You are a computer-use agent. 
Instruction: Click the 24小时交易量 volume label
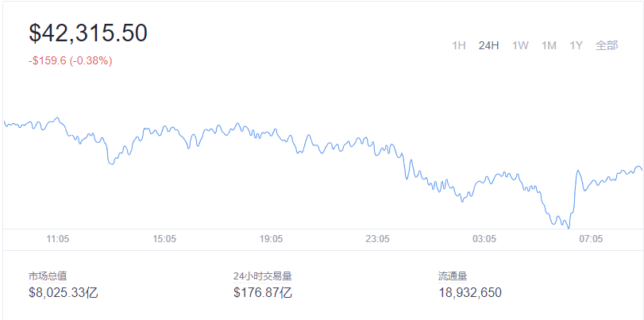(262, 276)
